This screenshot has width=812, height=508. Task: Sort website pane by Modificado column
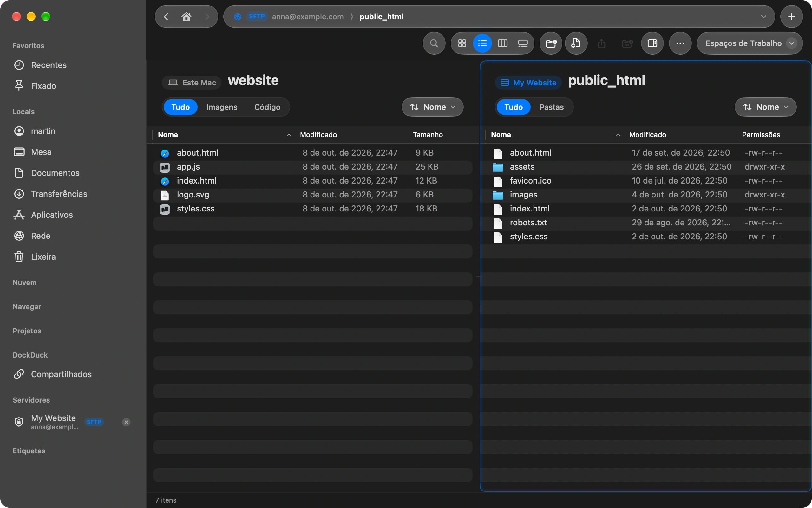(x=352, y=135)
